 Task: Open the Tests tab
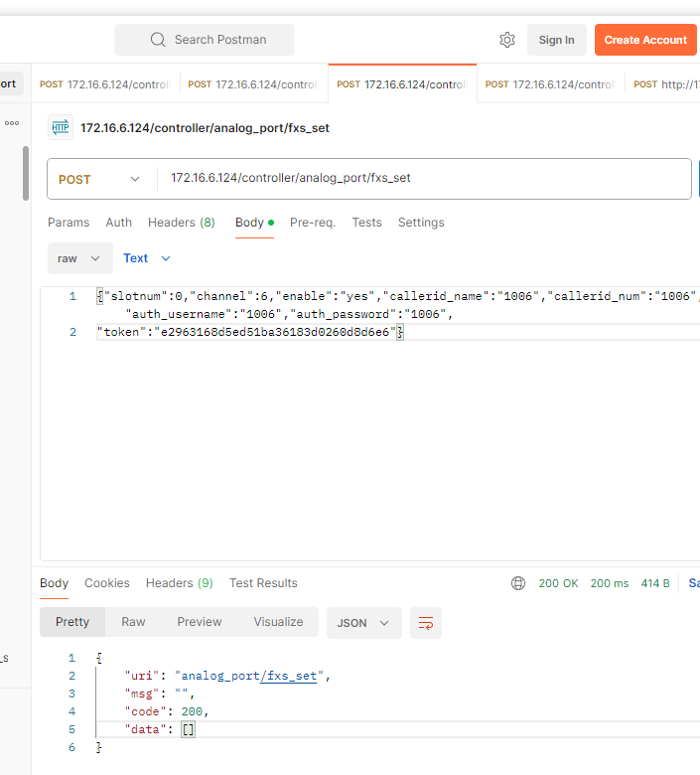[x=367, y=223]
